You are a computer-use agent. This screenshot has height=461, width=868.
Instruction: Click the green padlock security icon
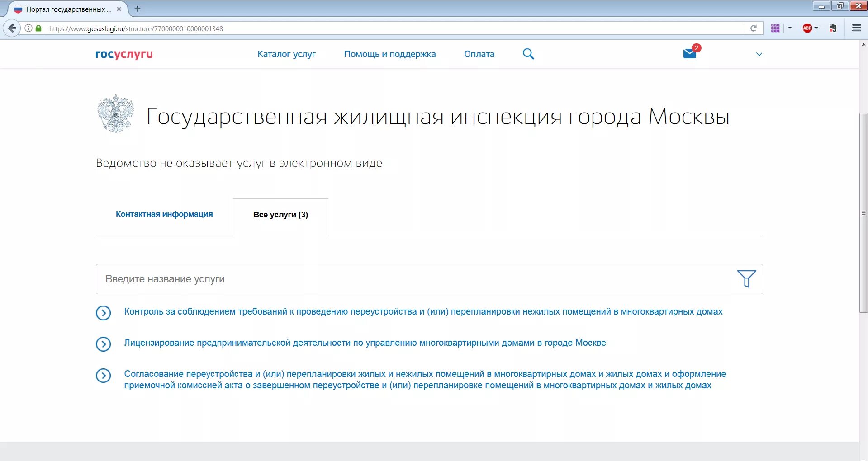(x=38, y=28)
